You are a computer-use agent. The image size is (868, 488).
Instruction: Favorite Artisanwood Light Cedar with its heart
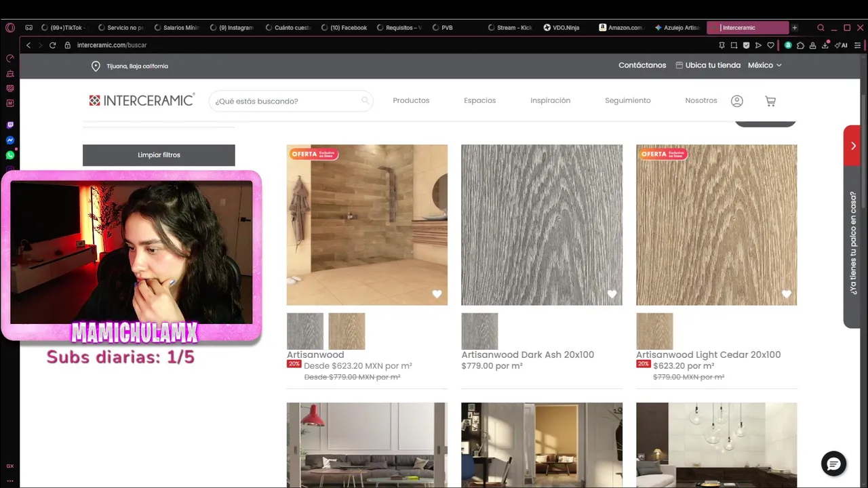point(787,294)
